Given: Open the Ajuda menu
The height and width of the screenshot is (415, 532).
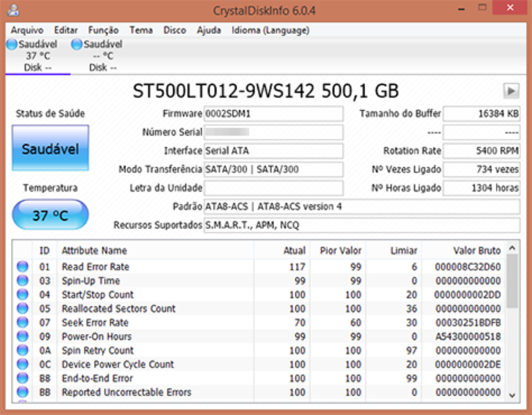Looking at the screenshot, I should click(x=209, y=30).
